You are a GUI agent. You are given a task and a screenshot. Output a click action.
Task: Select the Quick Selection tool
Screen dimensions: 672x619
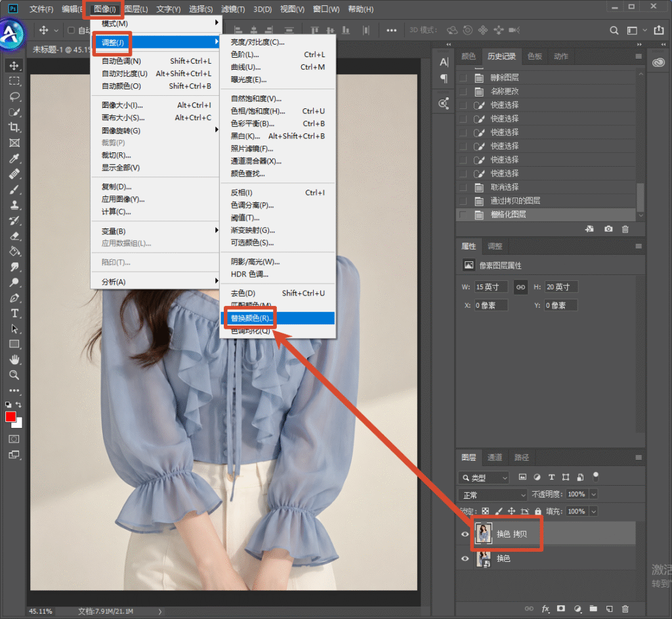click(x=14, y=112)
